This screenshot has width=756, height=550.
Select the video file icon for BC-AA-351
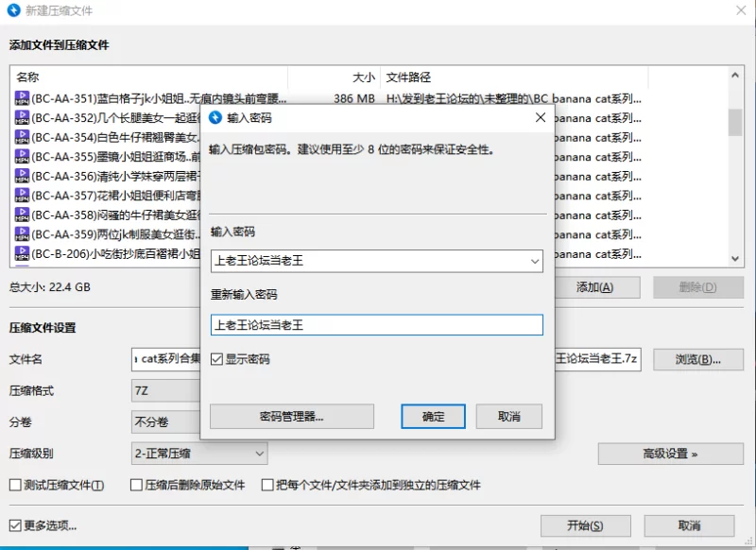(22, 98)
